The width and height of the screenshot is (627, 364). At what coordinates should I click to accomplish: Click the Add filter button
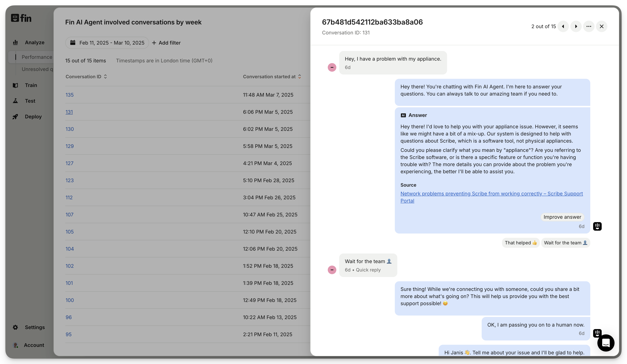166,43
